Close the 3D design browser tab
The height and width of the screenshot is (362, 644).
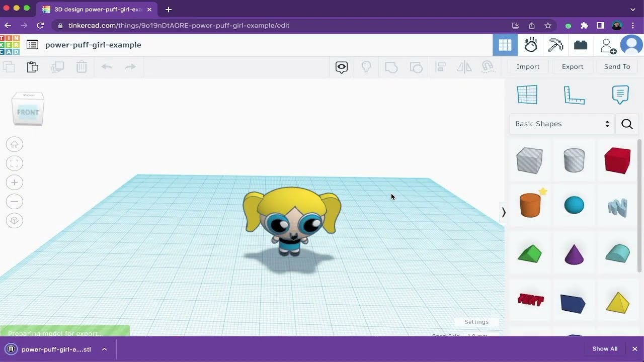[x=149, y=10]
